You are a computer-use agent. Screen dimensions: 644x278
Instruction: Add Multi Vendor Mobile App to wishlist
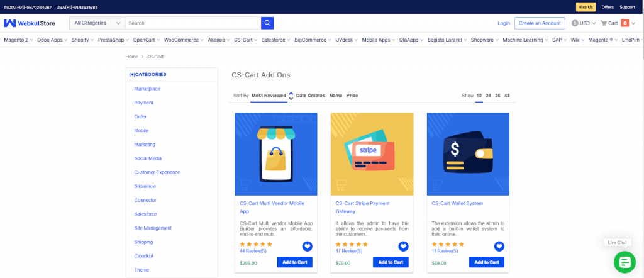[307, 247]
